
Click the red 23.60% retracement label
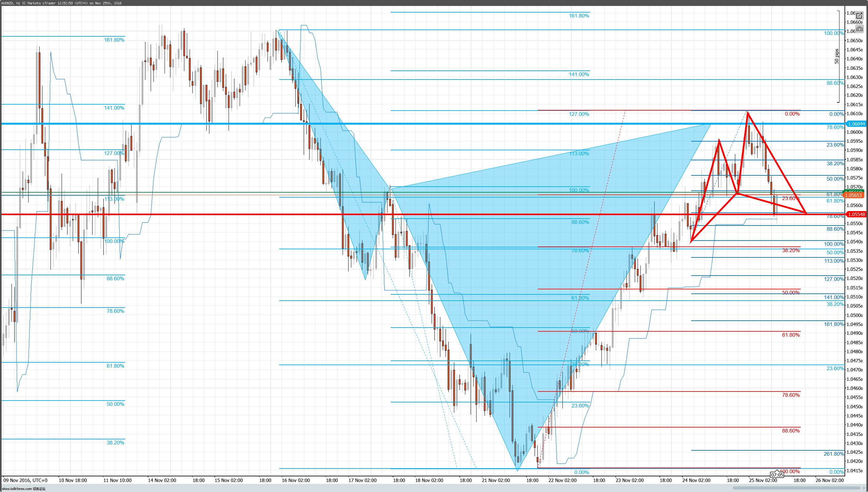pyautogui.click(x=791, y=198)
